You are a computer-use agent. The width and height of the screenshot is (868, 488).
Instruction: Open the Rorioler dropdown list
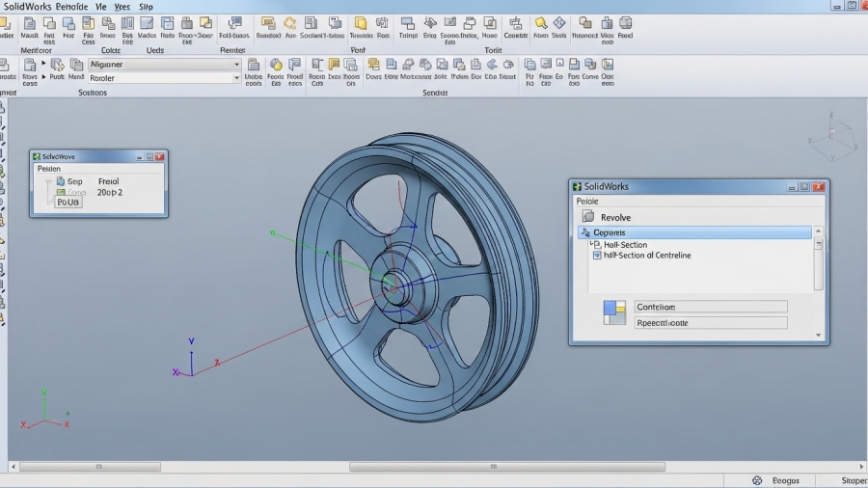point(236,78)
